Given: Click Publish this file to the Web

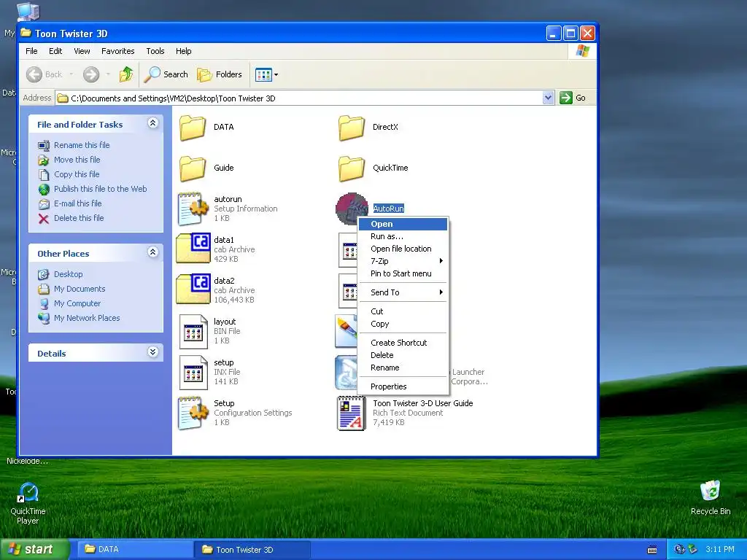Looking at the screenshot, I should click(100, 189).
